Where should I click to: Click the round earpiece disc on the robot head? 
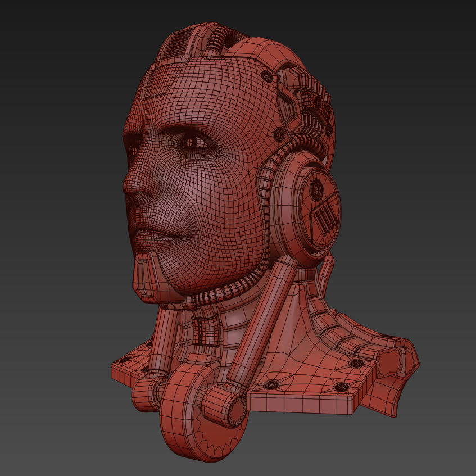pos(306,209)
